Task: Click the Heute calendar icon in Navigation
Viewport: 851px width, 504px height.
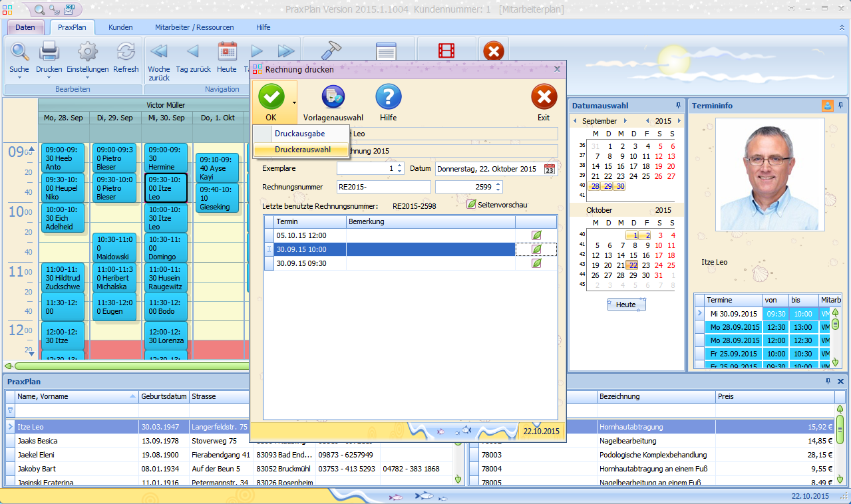Action: click(227, 52)
